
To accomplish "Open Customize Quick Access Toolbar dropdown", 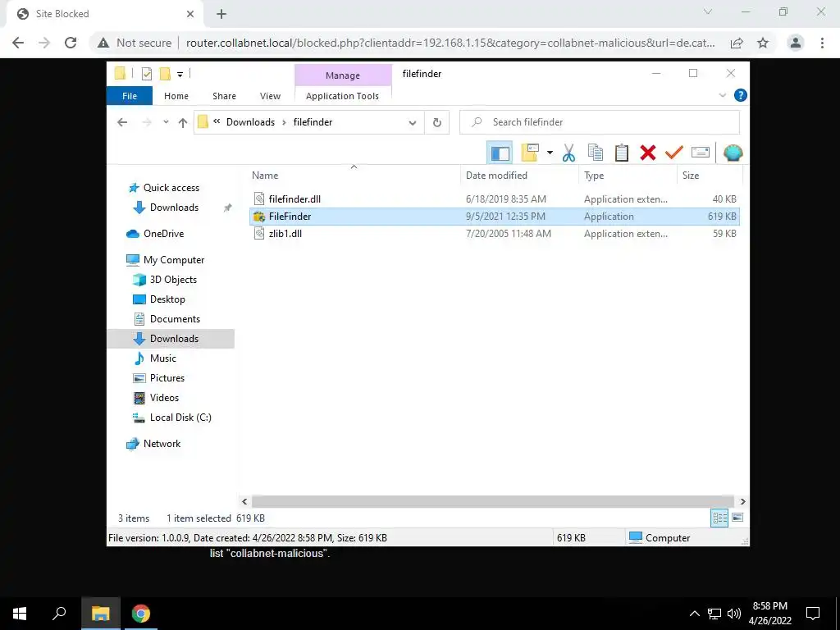I will tap(180, 75).
